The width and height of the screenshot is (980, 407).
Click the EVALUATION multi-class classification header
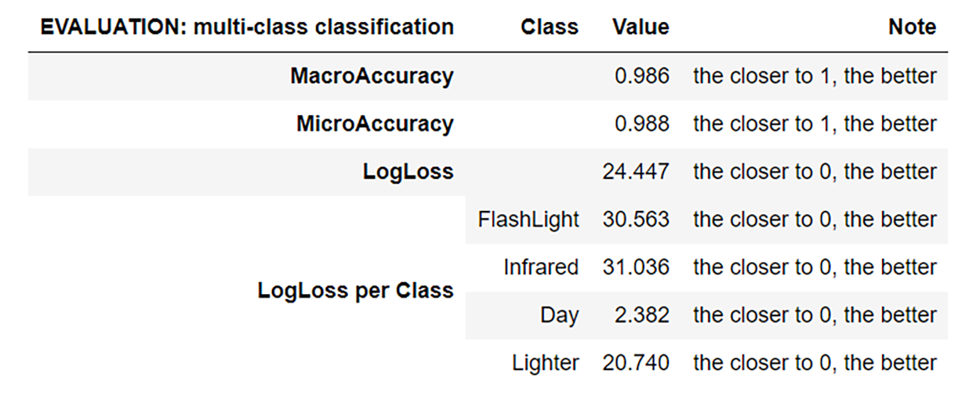[x=247, y=27]
